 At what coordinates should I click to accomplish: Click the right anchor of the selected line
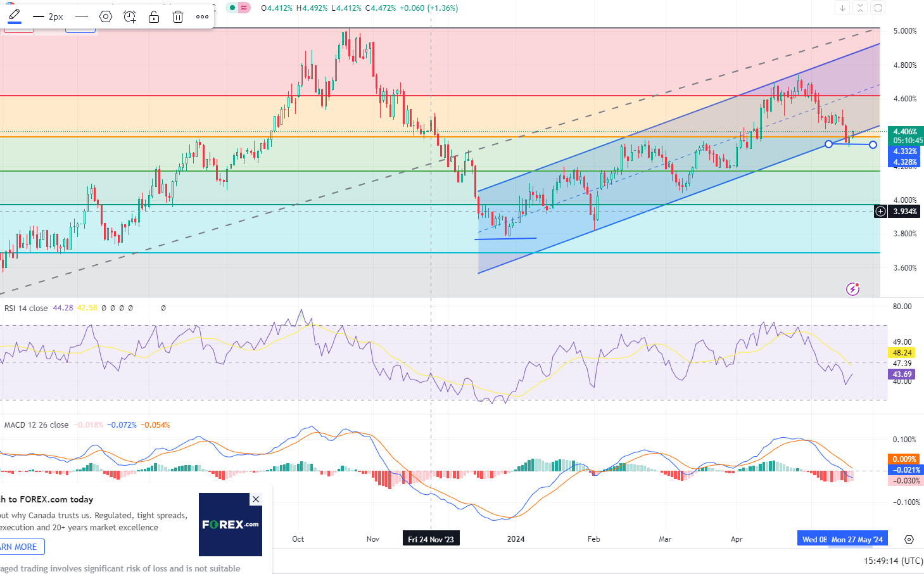click(x=873, y=145)
